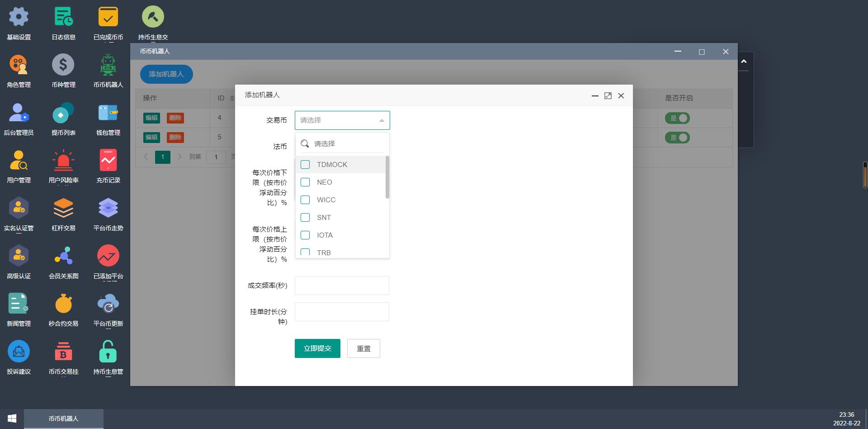Go to next page arrow in pagination
Screen dimensions: 868x429
(x=179, y=157)
